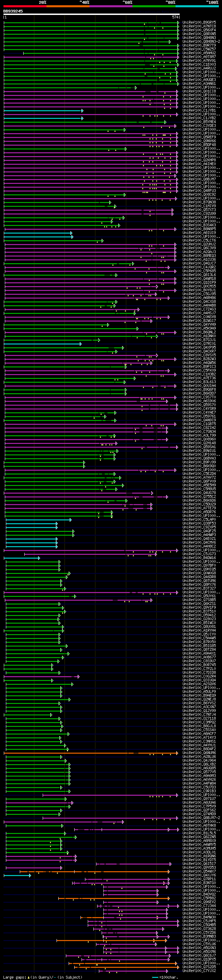The width and height of the screenshot is (222, 980).
Task: Click the cyan alignment bar for UniRef100_C1JYB2
Action: (43, 118)
